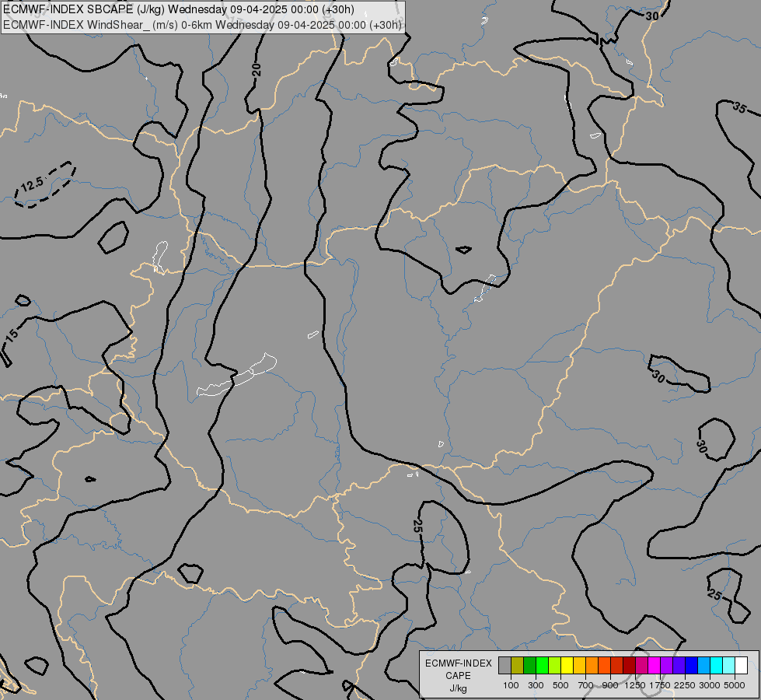The image size is (761, 700).
Task: Click the contour label 35
Action: coord(739,107)
